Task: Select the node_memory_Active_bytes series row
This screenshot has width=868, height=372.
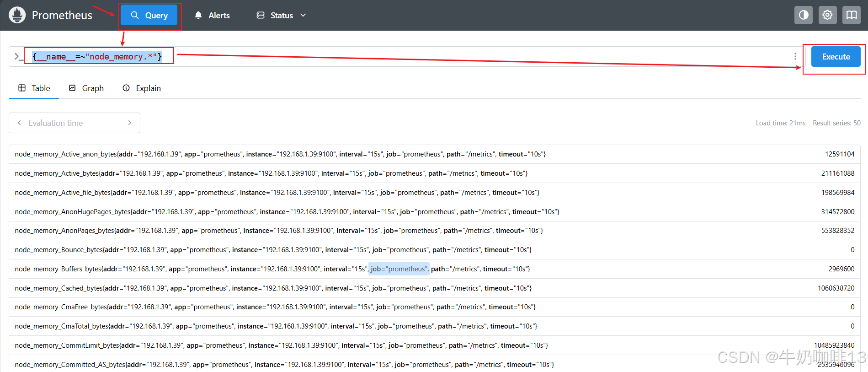Action: (434, 173)
